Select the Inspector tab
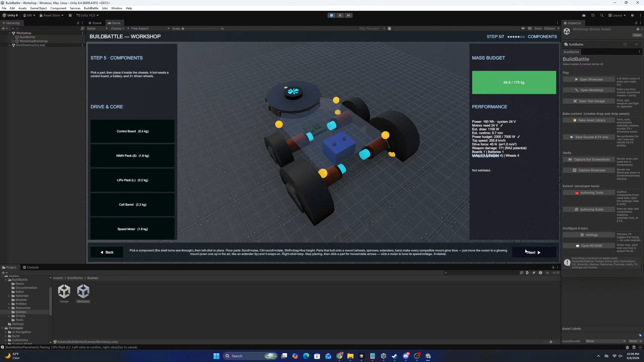 point(572,23)
